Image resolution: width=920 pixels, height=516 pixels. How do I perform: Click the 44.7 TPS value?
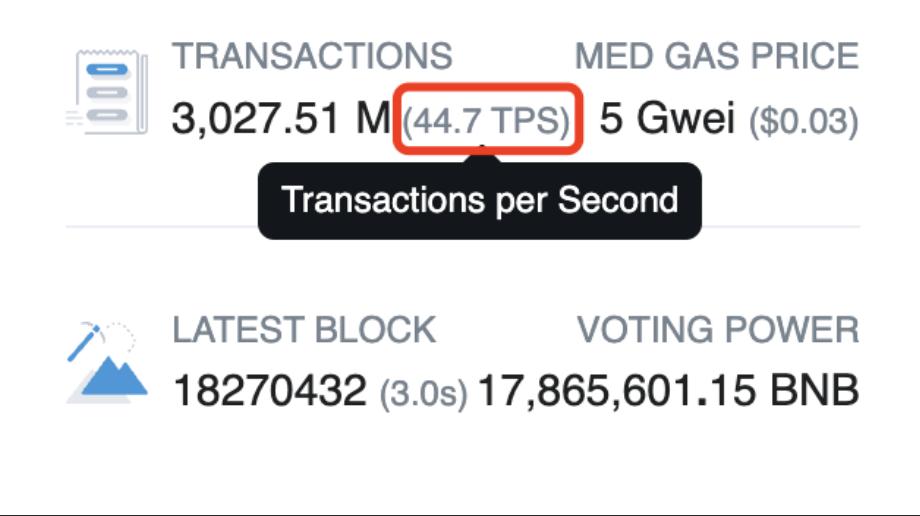488,121
